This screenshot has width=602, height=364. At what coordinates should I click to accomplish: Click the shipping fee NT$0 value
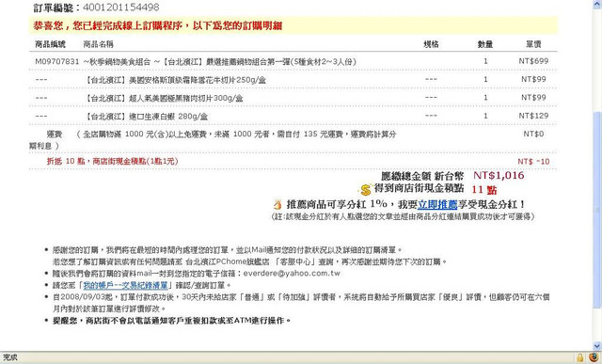click(533, 134)
